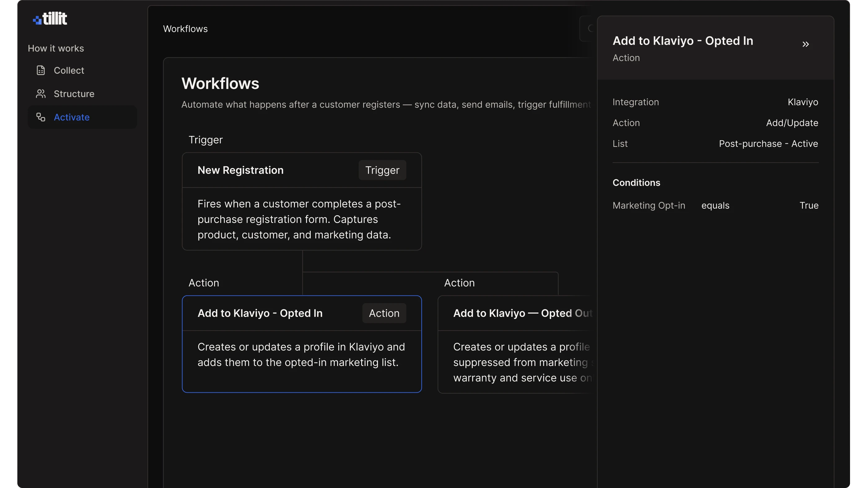The height and width of the screenshot is (488, 868).
Task: Click the Workflows breadcrumb at top
Action: coord(185,29)
